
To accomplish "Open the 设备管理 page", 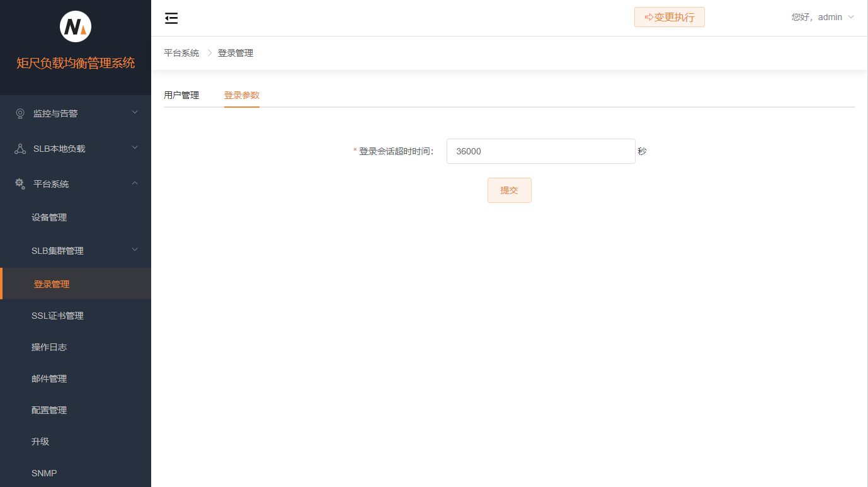I will 50,217.
